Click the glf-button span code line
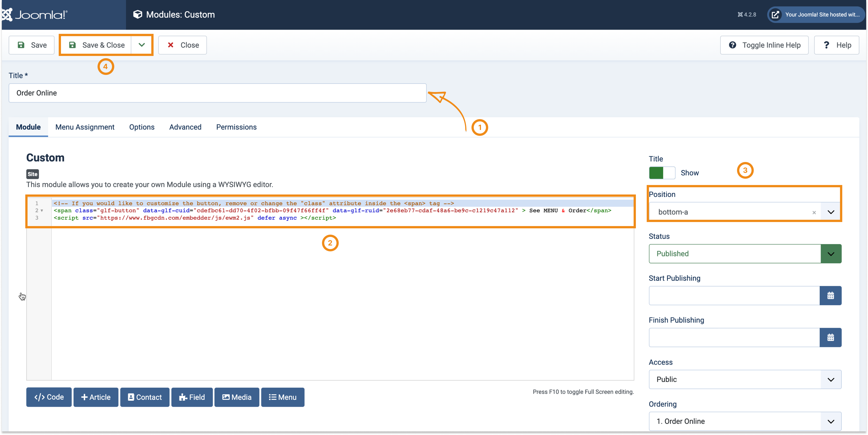The height and width of the screenshot is (435, 868). click(x=332, y=211)
